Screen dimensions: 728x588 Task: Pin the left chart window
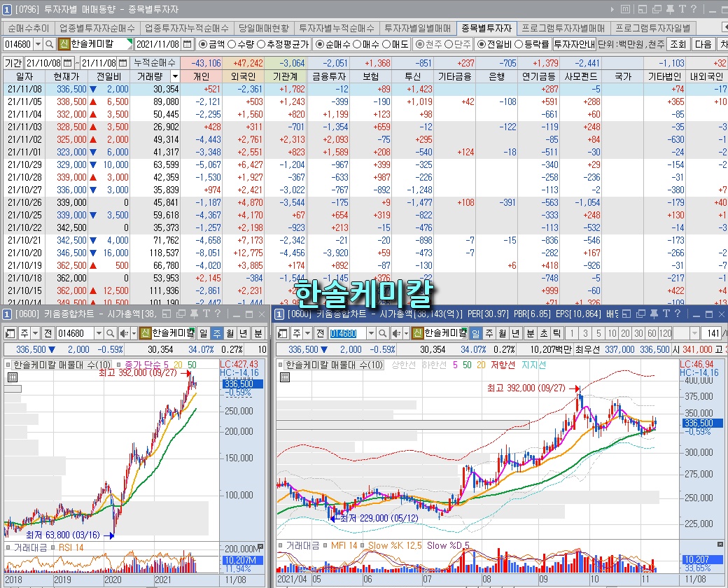[x=194, y=314]
